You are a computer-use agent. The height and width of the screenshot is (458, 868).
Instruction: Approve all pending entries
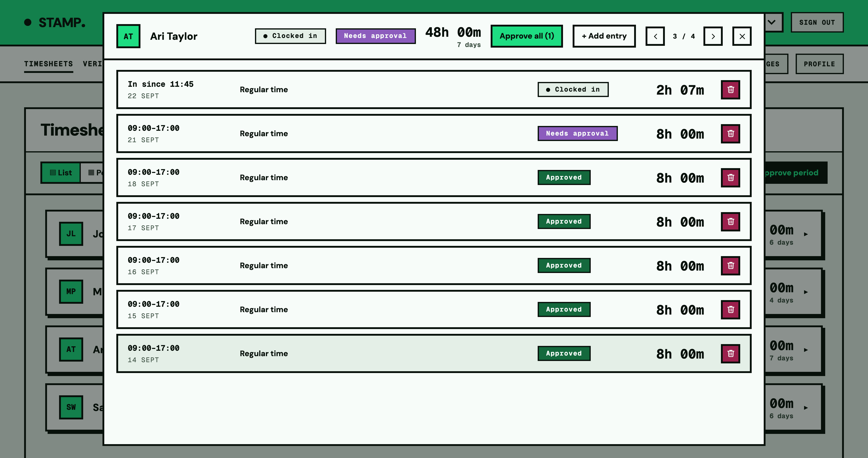527,36
